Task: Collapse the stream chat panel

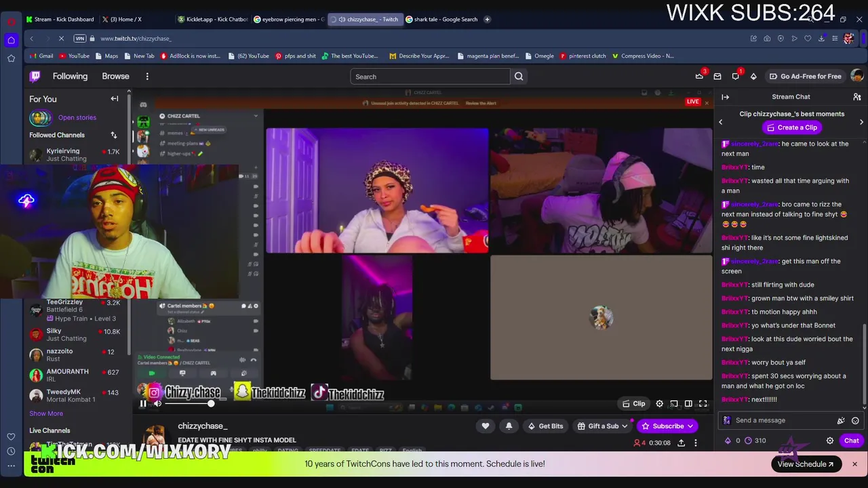Action: tap(725, 97)
